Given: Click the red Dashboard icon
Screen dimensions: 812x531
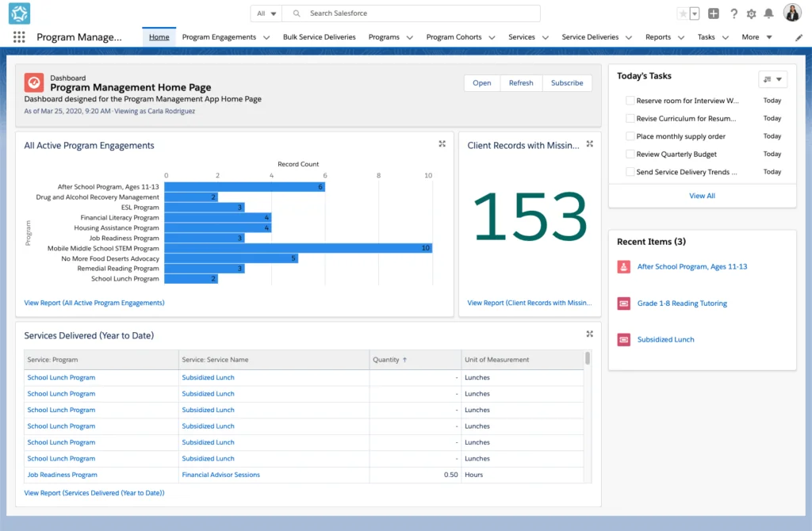Looking at the screenshot, I should click(34, 82).
